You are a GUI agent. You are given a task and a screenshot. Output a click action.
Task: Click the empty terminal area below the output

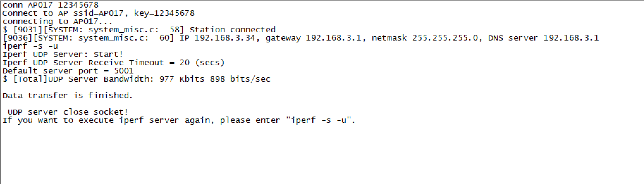coord(322,155)
